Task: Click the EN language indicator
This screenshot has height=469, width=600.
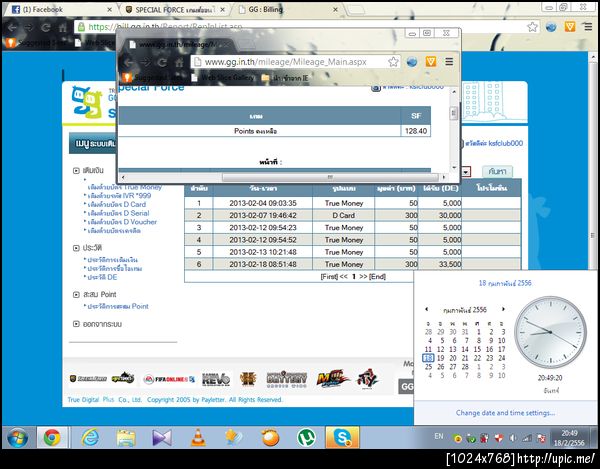Action: [439, 436]
